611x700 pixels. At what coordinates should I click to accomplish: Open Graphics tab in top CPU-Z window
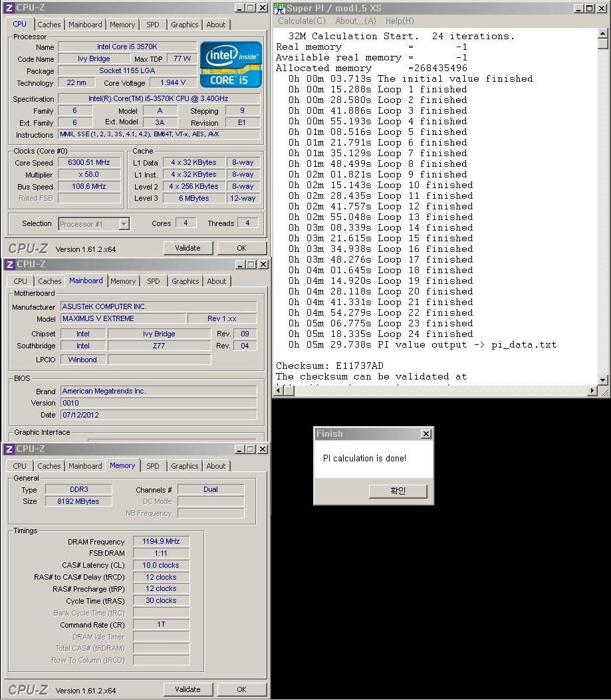pos(184,25)
